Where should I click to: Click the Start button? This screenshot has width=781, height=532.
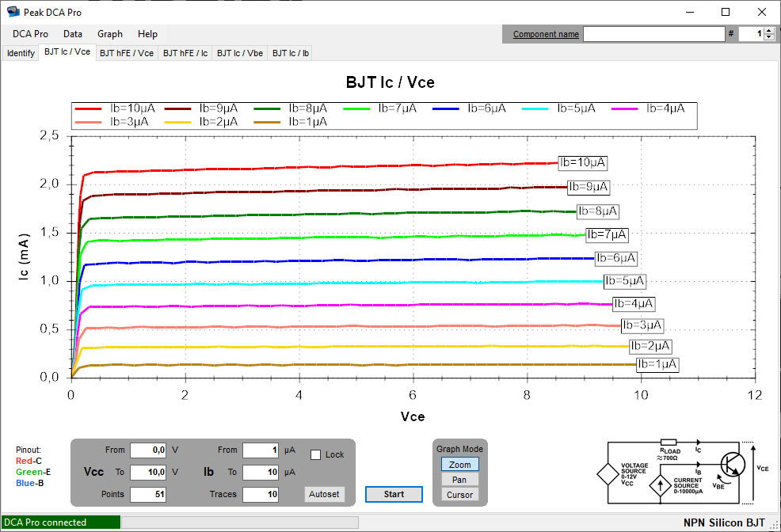coord(394,494)
